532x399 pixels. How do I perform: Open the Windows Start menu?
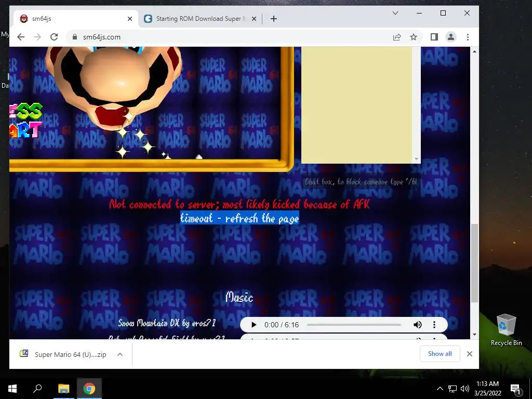coord(12,389)
